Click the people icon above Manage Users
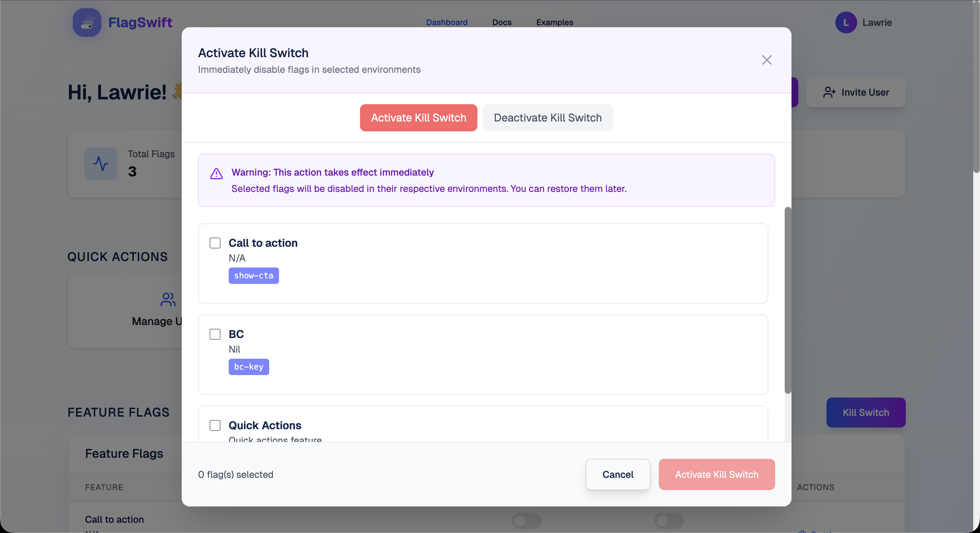 pyautogui.click(x=168, y=300)
